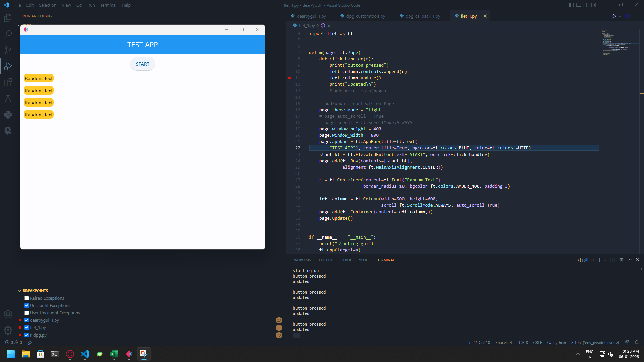Open the Manage gear icon

click(x=8, y=330)
